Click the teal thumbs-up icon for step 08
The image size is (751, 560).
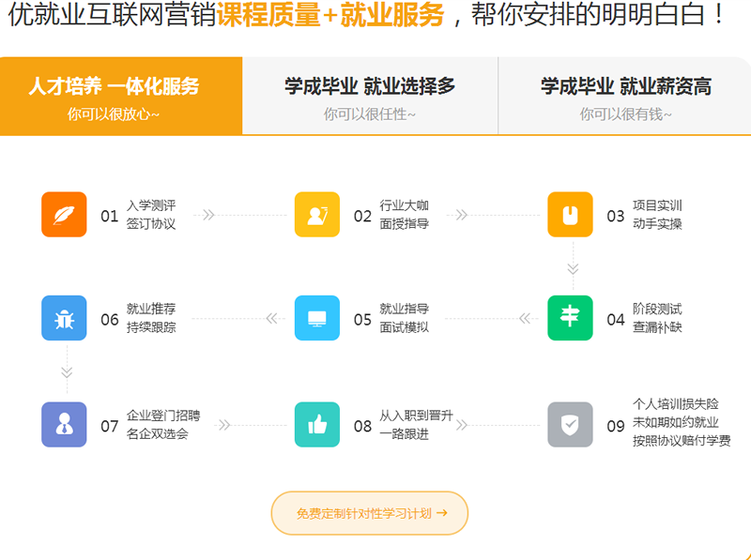pyautogui.click(x=317, y=425)
